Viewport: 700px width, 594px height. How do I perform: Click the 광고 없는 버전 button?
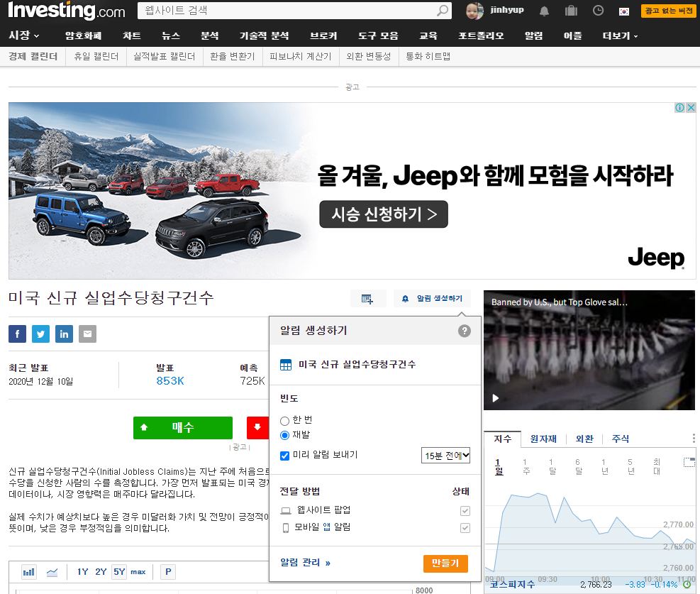click(x=668, y=11)
